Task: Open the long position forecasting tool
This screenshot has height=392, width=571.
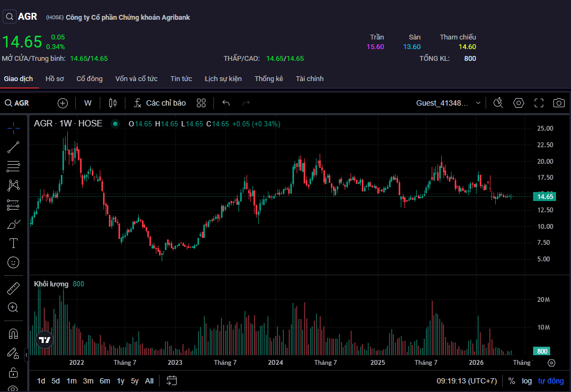Action: 13,205
